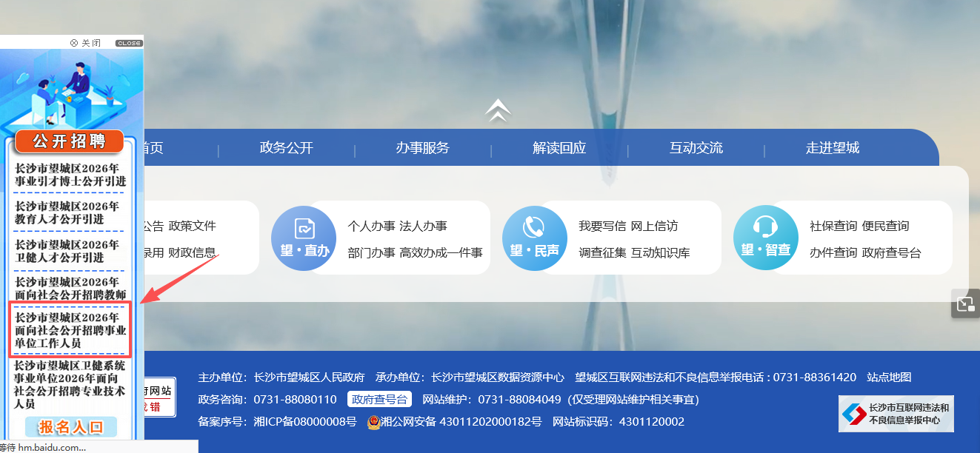Click the 公开招聘 orange header
The height and width of the screenshot is (453, 980).
[70, 141]
